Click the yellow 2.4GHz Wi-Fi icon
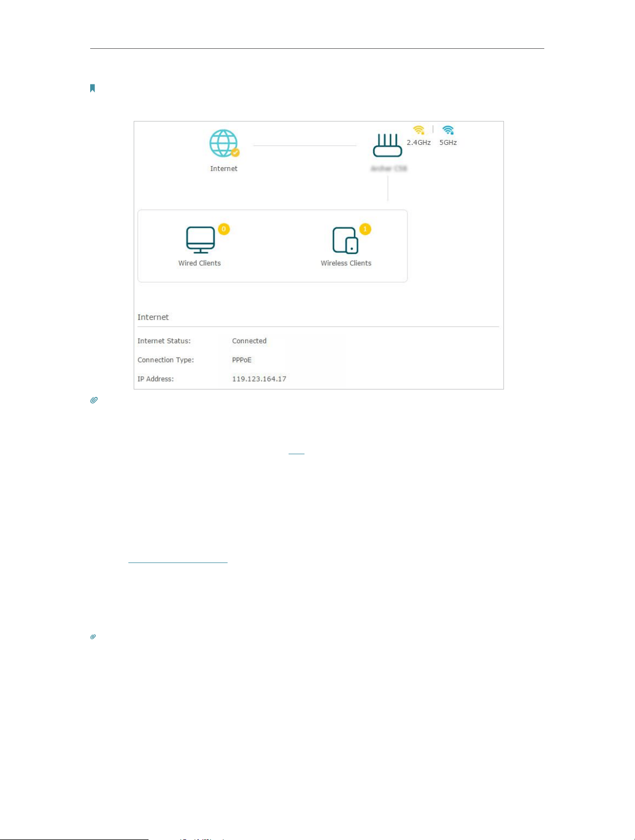The image size is (635, 840). pyautogui.click(x=419, y=130)
